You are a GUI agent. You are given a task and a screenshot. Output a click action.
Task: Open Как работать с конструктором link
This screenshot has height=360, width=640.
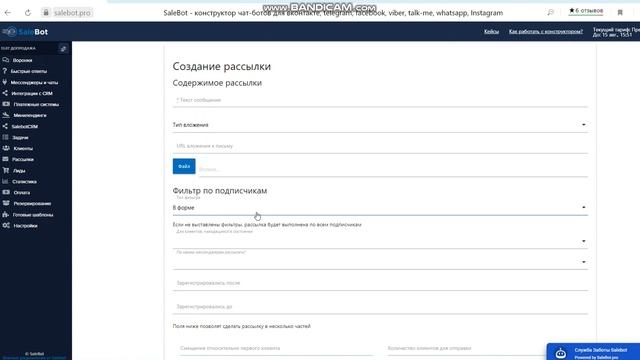tap(546, 31)
